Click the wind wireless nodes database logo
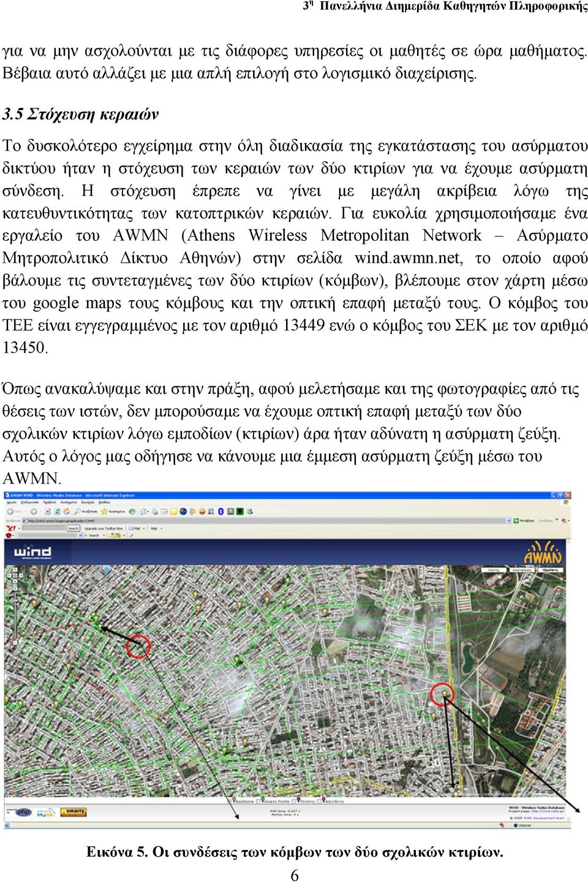This screenshot has height=883, width=588. click(x=32, y=551)
